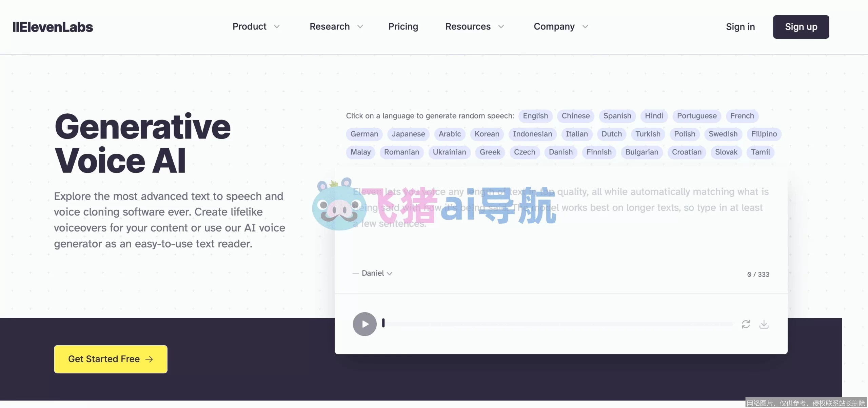
Task: Click the '0 / 333' character counter
Action: (x=758, y=274)
